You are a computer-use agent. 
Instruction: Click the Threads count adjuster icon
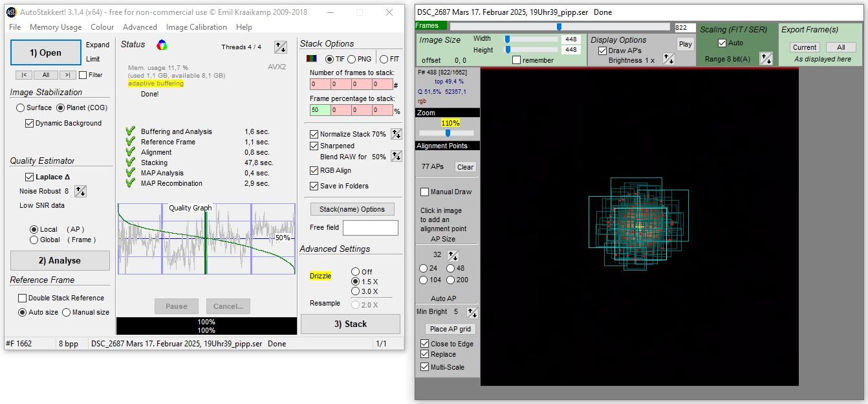click(x=281, y=47)
